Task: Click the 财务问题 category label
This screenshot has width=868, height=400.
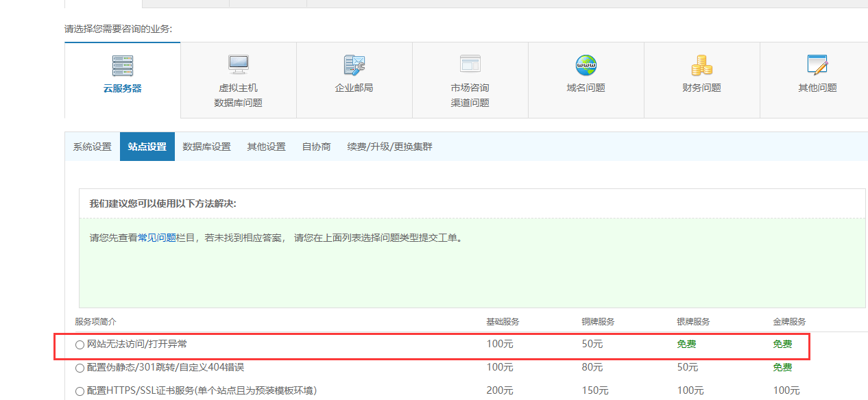Action: tap(701, 88)
